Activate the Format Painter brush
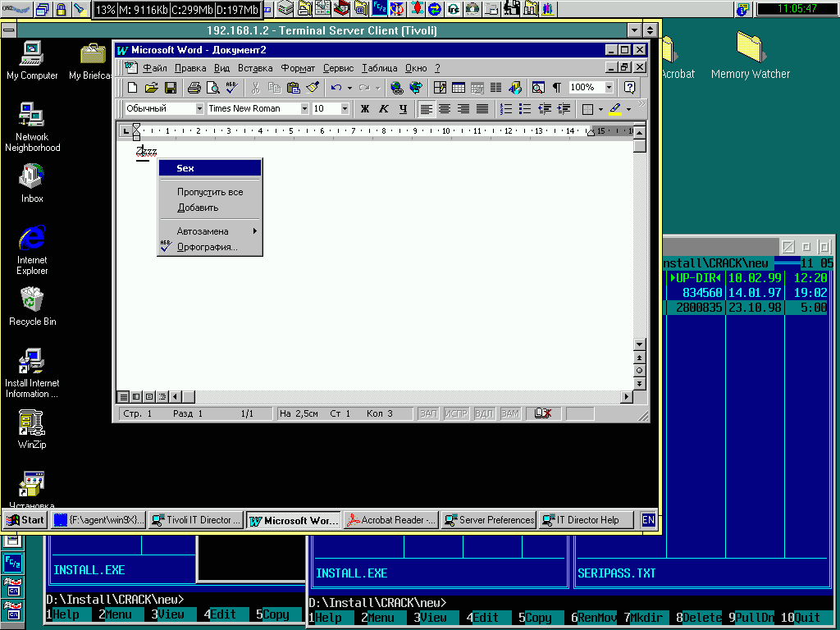 313,87
